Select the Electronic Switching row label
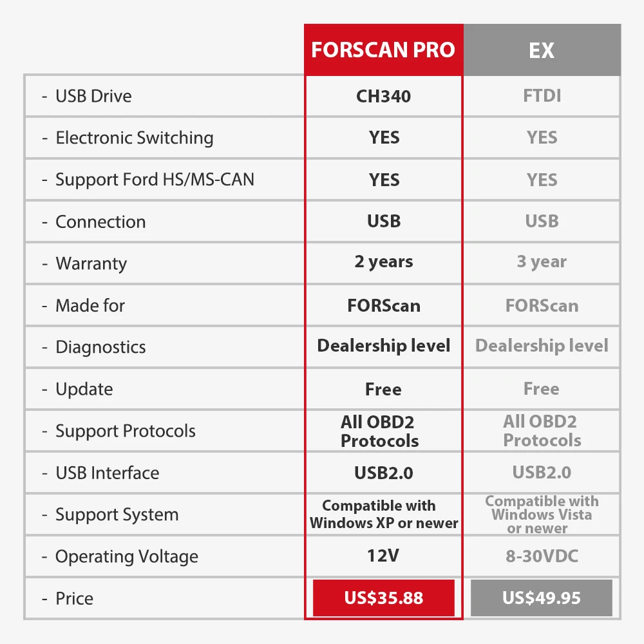The width and height of the screenshot is (644, 644). pyautogui.click(x=134, y=138)
